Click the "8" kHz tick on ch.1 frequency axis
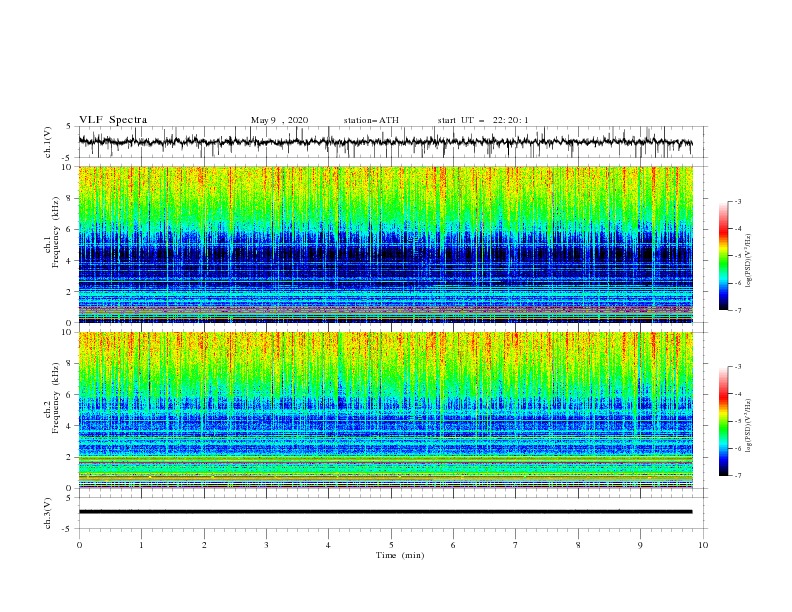 click(x=69, y=198)
